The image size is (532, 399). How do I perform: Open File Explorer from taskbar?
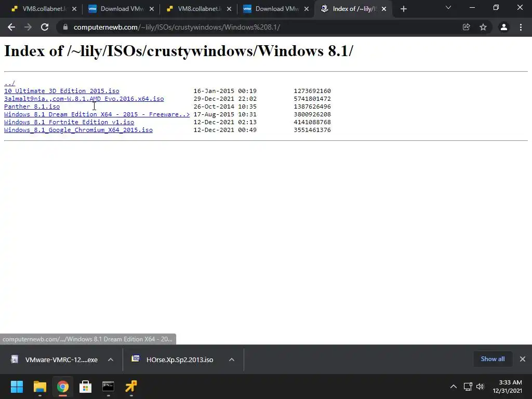[x=39, y=387]
